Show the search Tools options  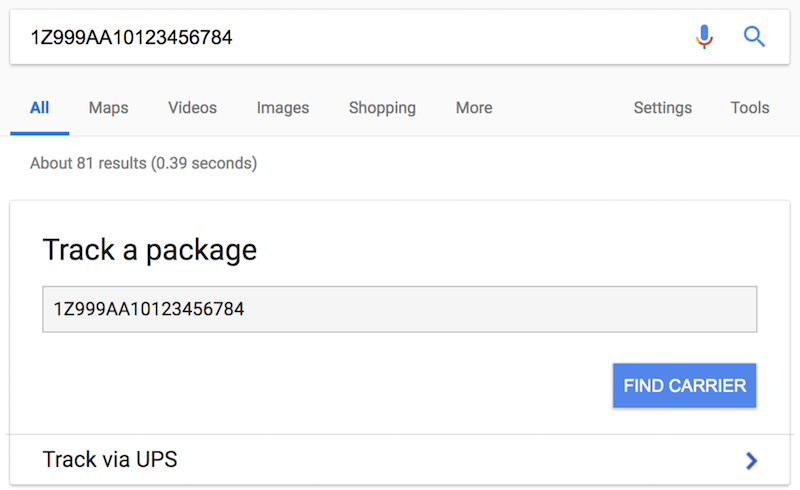(x=750, y=108)
